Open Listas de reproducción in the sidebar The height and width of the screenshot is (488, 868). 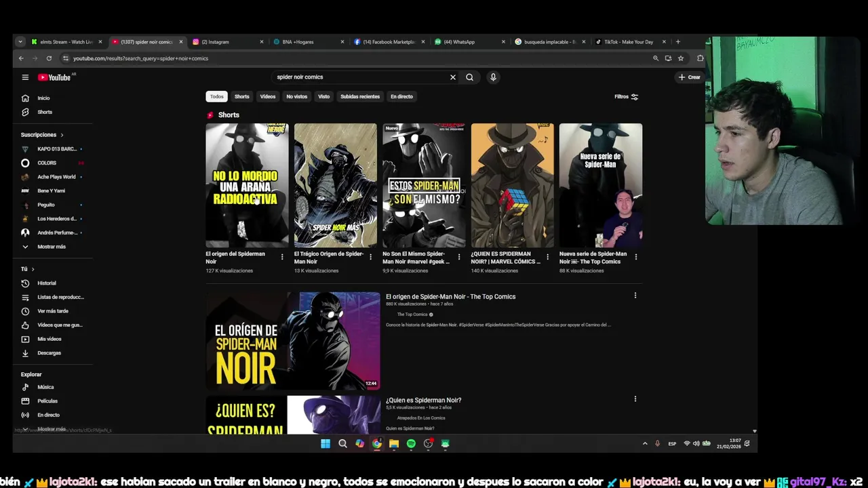[60, 297]
